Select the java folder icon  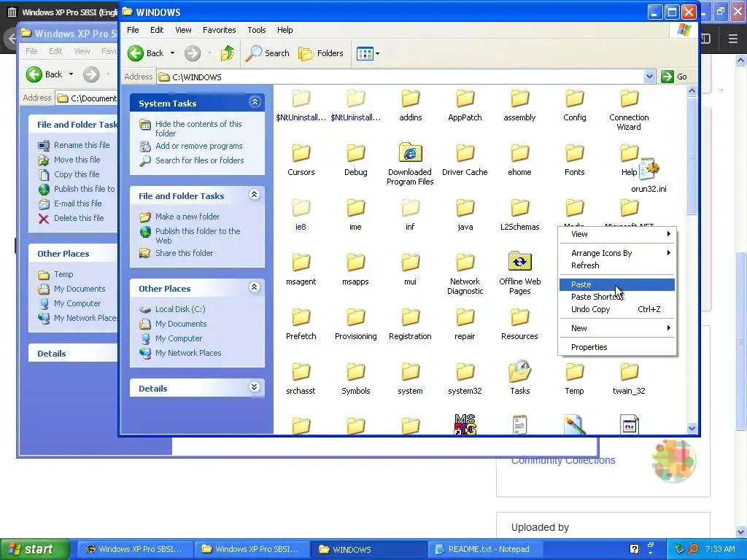point(465,208)
